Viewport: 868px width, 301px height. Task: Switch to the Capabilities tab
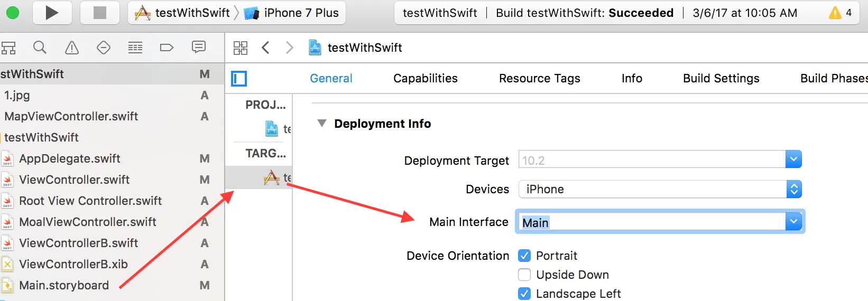pos(426,79)
